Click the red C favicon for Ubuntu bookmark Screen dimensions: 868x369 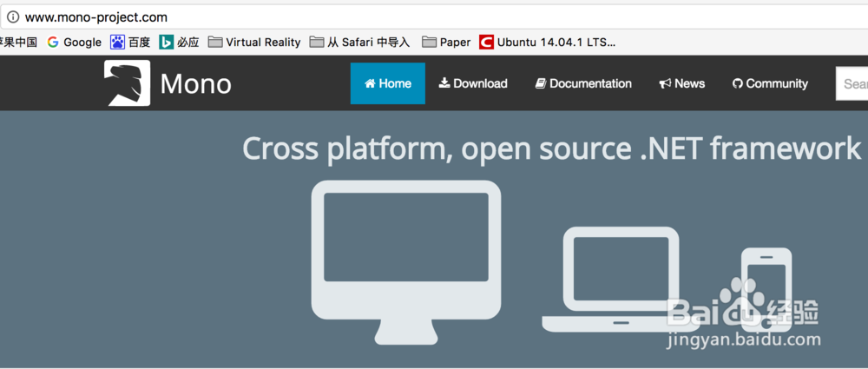point(487,42)
